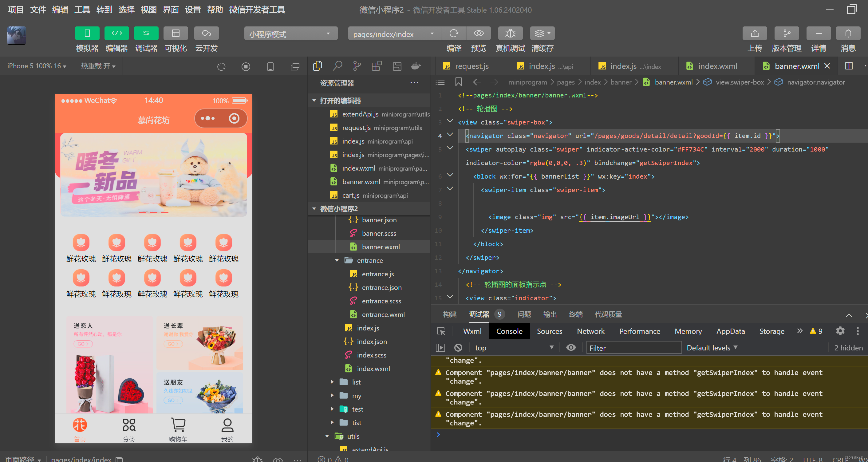Click the 编译 compile refresh icon

click(454, 33)
